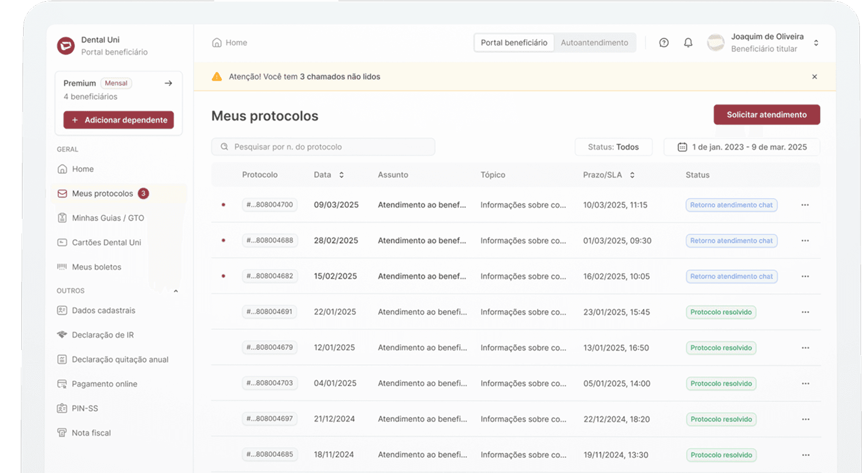
Task: Open the Premium plan arrow
Action: (x=168, y=83)
